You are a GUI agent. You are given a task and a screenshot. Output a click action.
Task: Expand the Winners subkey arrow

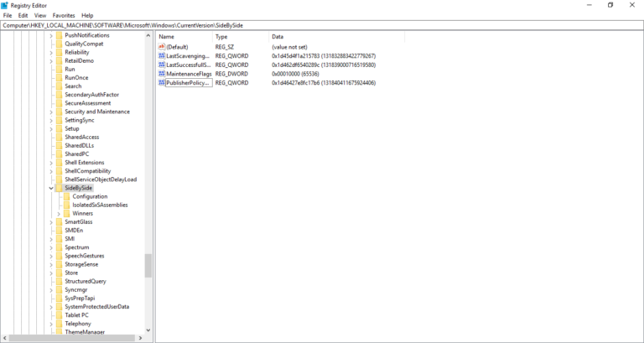(x=59, y=214)
